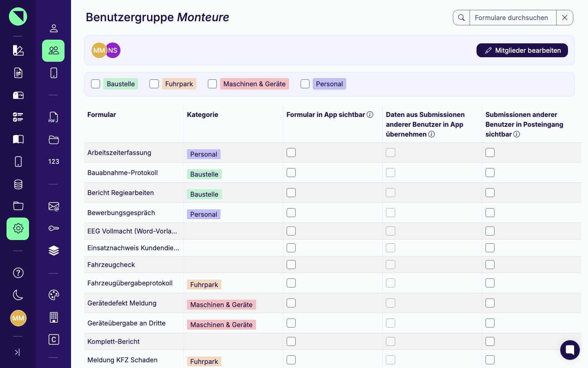
Task: Expand the collapsed main sidebar arrow
Action: point(17,352)
